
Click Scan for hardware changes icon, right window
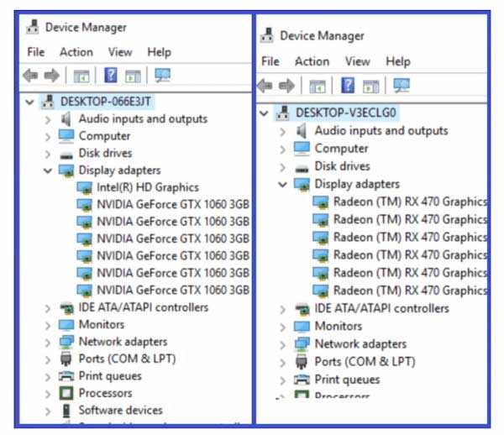(x=402, y=86)
